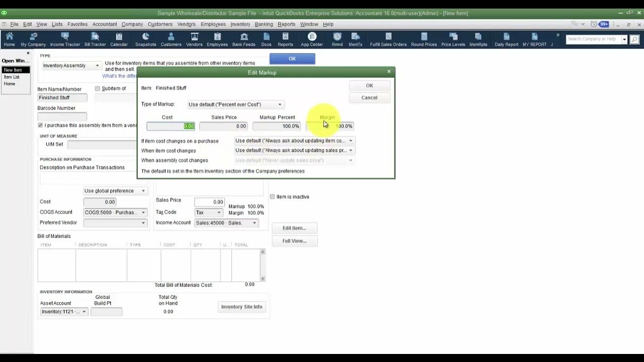Open Income Tracker from the toolbar
Screen dimensions: 644x362
[65, 40]
